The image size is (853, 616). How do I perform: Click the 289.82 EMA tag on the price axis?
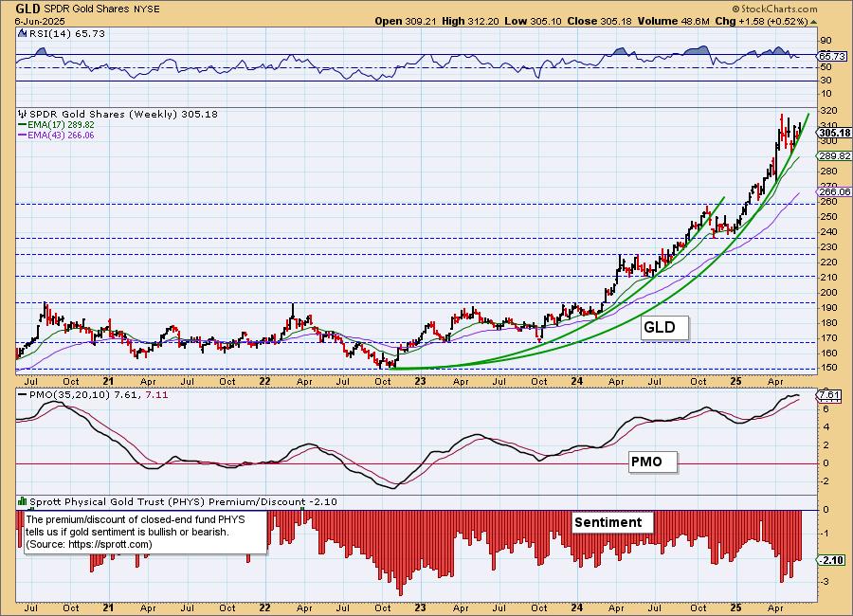coord(834,155)
